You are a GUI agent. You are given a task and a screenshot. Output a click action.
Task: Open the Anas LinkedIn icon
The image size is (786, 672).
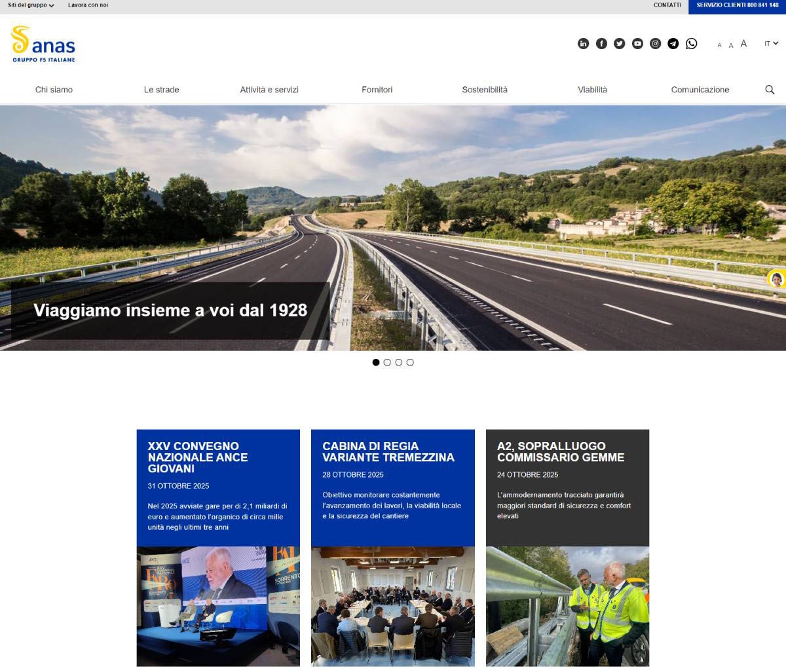(583, 43)
